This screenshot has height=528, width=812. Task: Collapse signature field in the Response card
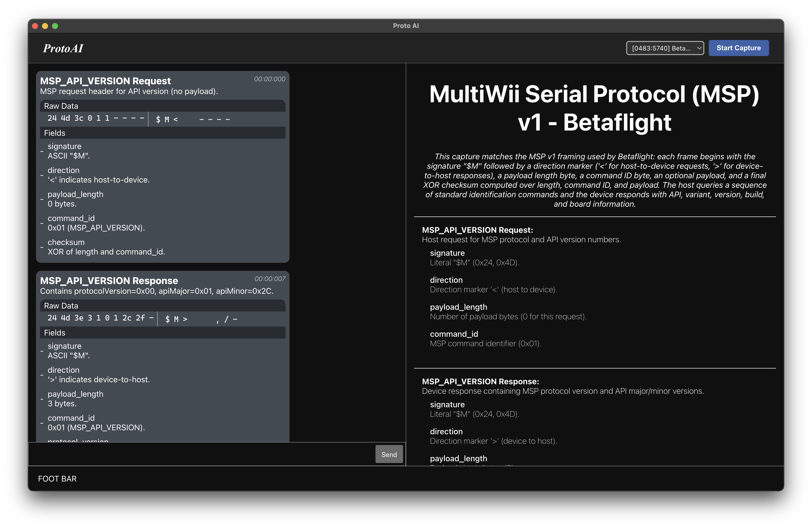pos(42,351)
